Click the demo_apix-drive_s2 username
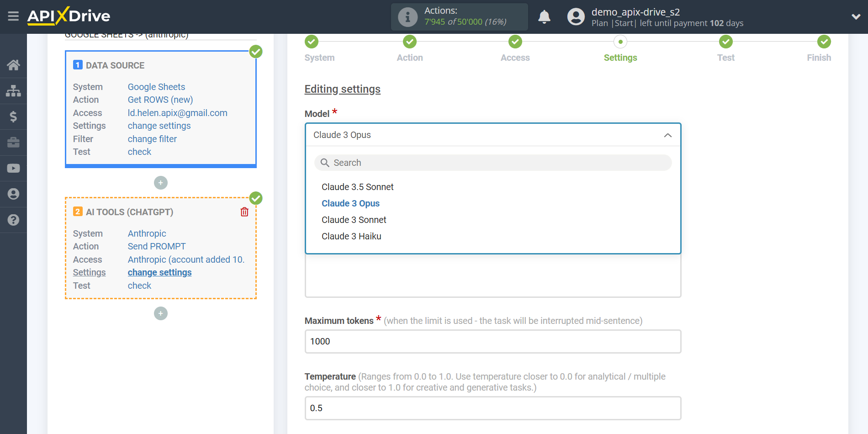 (635, 12)
